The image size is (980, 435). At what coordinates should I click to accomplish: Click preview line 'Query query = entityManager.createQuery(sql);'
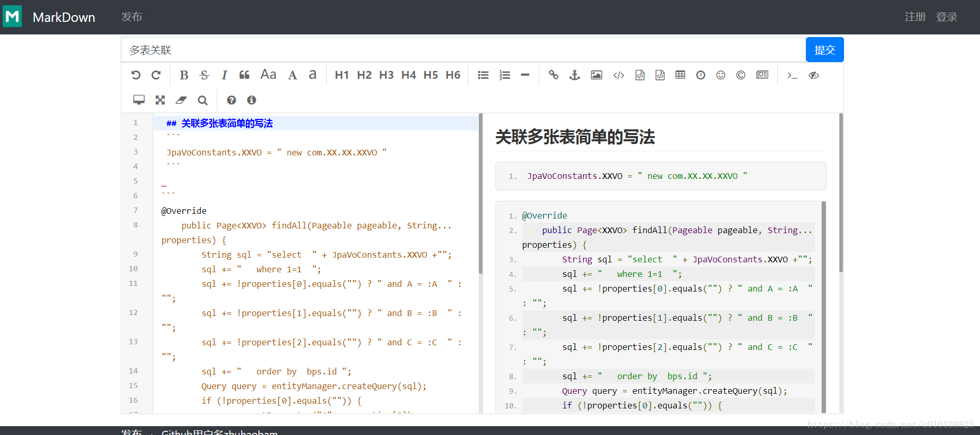674,391
